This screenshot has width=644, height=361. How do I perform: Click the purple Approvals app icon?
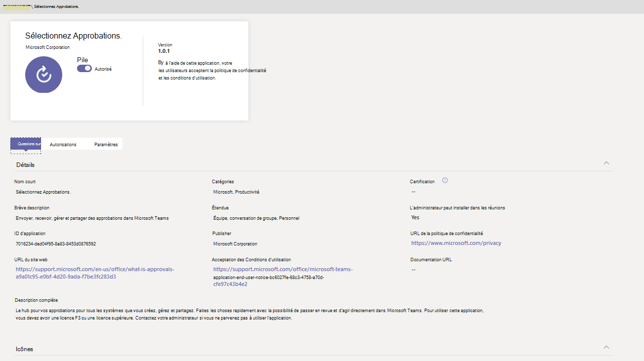(x=44, y=75)
